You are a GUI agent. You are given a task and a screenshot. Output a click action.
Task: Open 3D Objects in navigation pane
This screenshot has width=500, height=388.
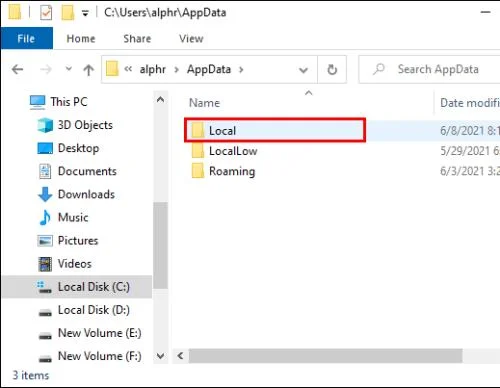[85, 125]
